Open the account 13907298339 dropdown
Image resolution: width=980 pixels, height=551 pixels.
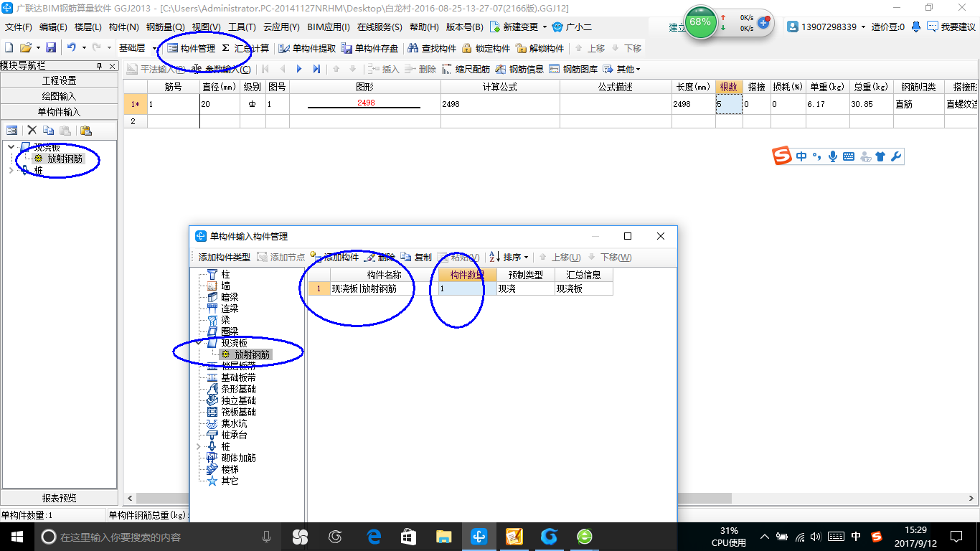[x=826, y=27]
